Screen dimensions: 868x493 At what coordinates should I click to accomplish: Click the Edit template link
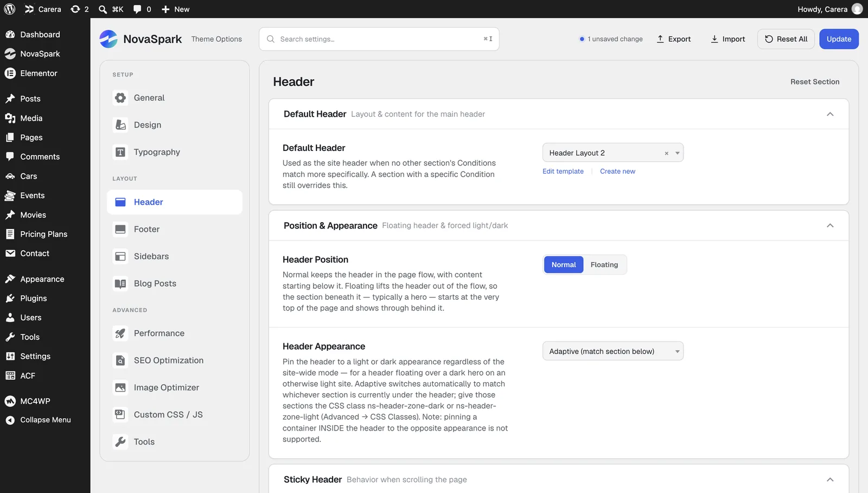pyautogui.click(x=563, y=172)
